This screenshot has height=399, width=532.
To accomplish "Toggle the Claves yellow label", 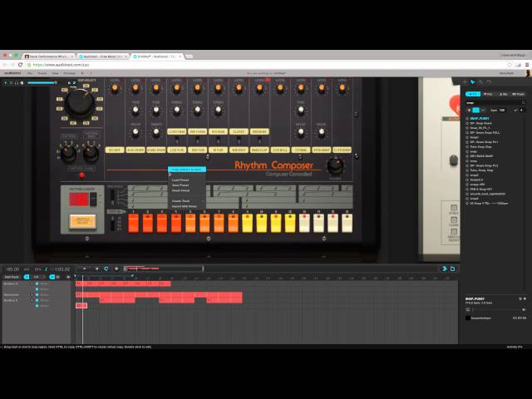I will click(239, 131).
